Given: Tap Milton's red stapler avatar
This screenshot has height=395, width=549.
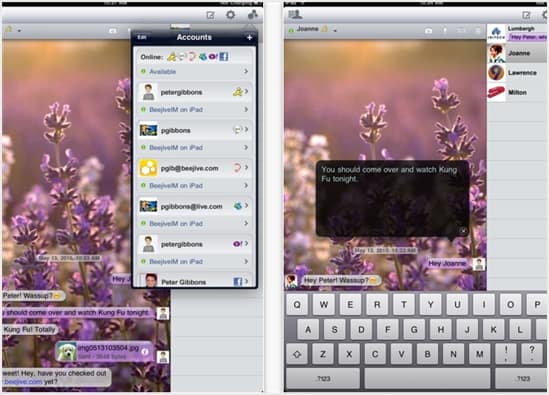Looking at the screenshot, I should [496, 92].
